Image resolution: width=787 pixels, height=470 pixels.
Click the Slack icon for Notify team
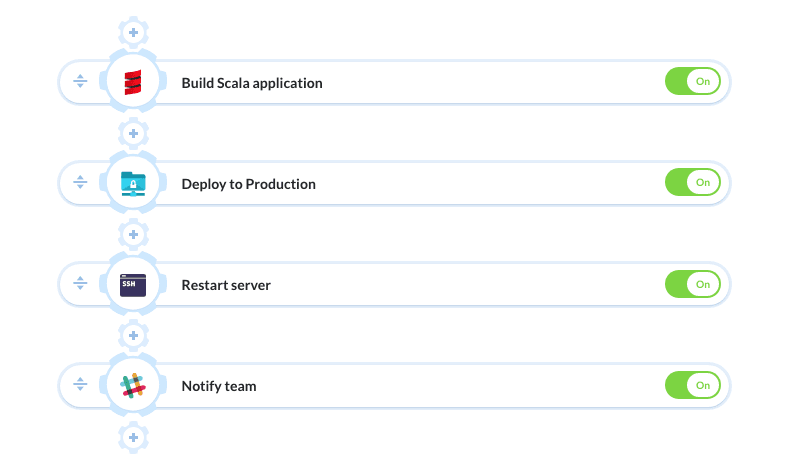click(133, 386)
